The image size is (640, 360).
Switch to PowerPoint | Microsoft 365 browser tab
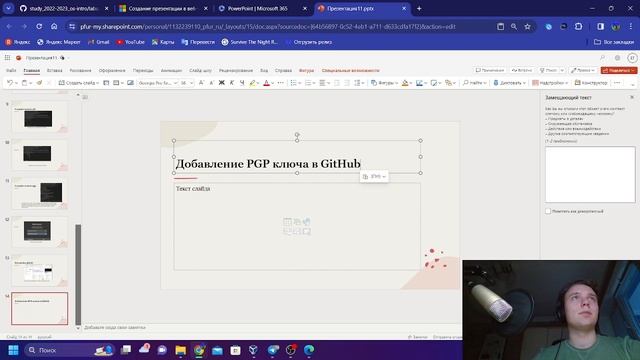tap(257, 8)
